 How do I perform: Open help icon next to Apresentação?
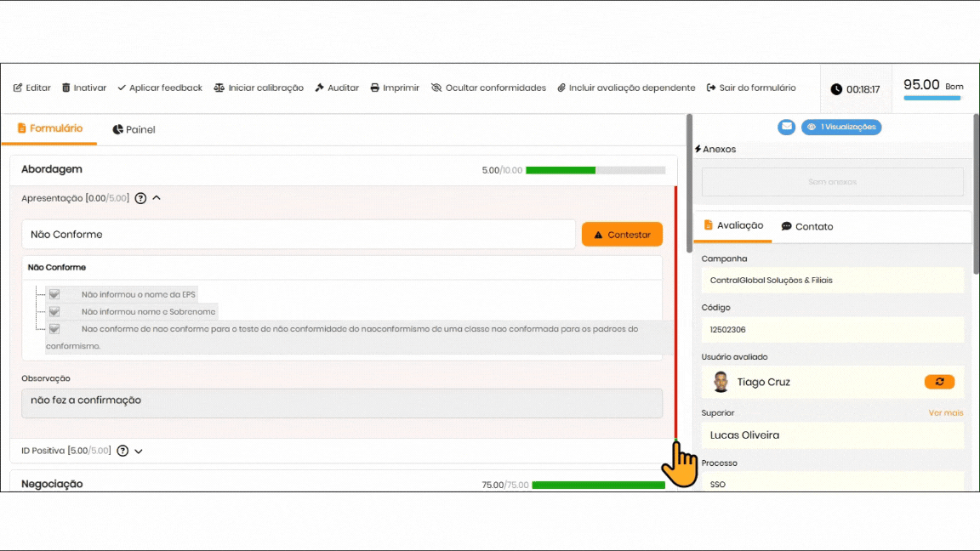141,199
